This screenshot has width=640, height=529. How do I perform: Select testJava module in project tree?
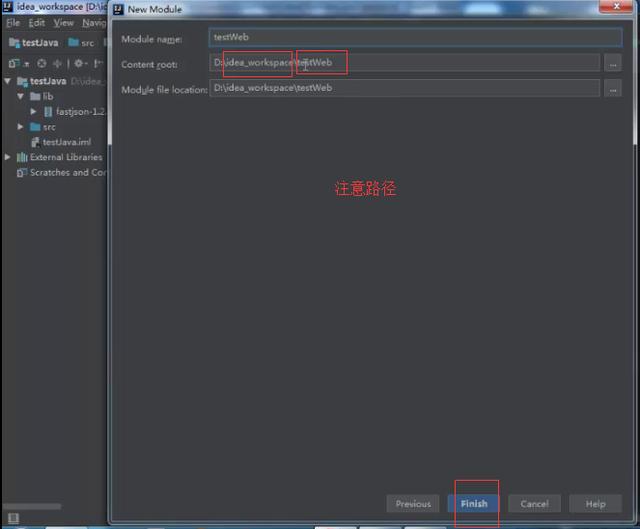[x=48, y=81]
